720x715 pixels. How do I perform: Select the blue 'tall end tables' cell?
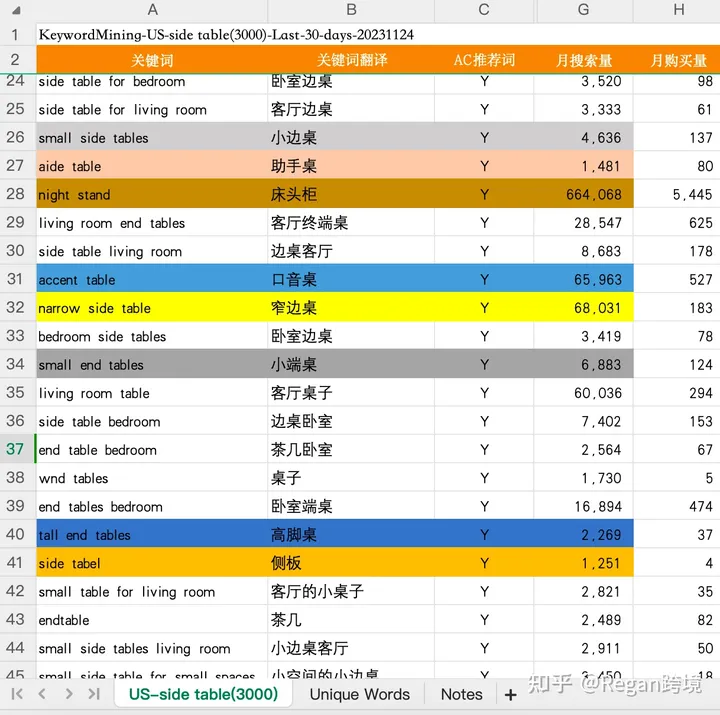152,535
